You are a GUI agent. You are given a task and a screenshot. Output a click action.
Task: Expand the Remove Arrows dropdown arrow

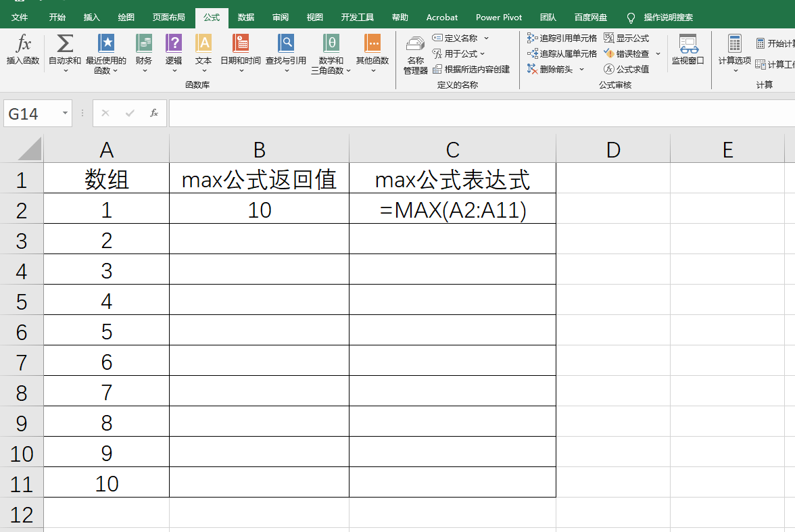pos(581,69)
